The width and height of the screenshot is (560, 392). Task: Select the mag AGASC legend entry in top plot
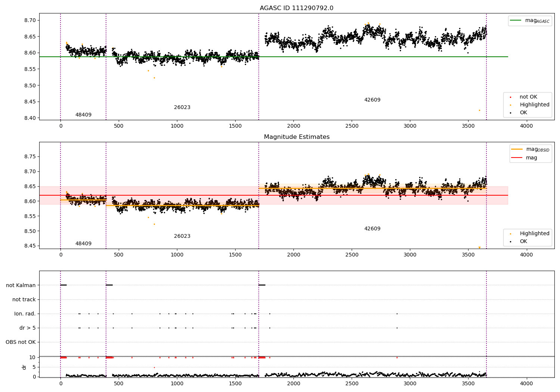click(x=530, y=21)
